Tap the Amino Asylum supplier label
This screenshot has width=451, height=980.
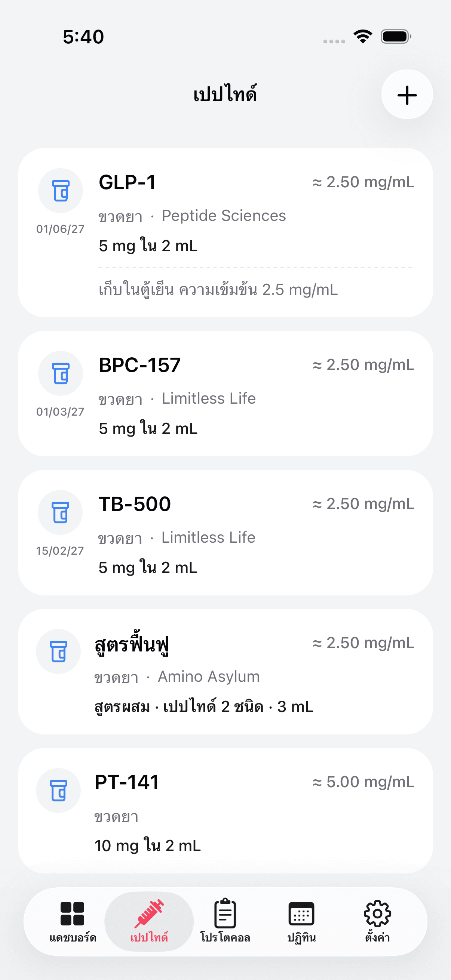[209, 677]
